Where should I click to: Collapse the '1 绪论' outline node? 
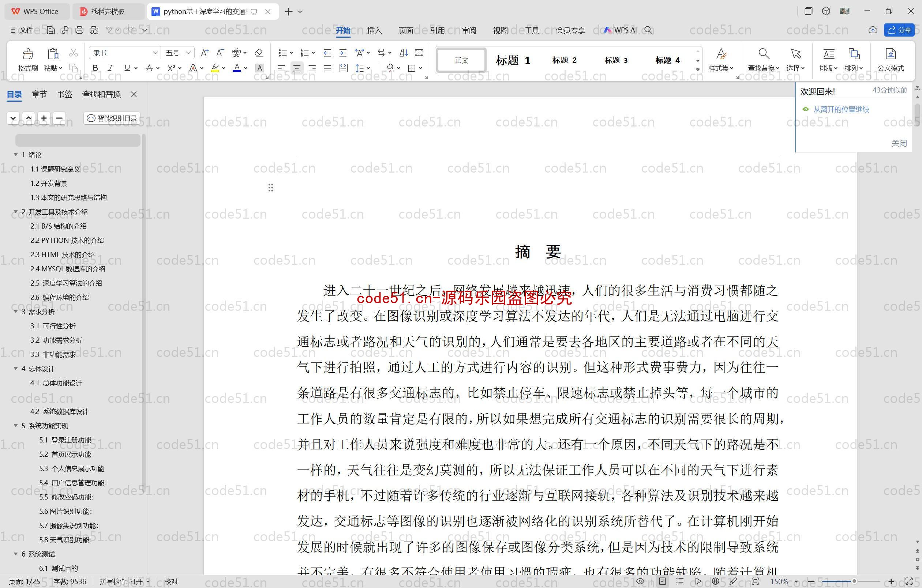coord(16,155)
